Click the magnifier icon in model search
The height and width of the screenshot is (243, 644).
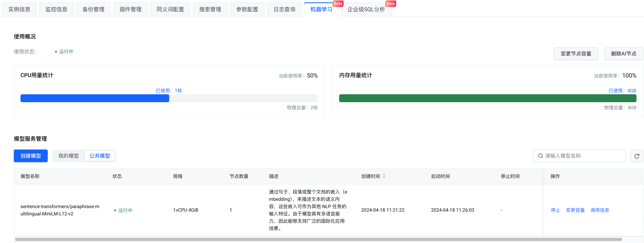(x=540, y=156)
